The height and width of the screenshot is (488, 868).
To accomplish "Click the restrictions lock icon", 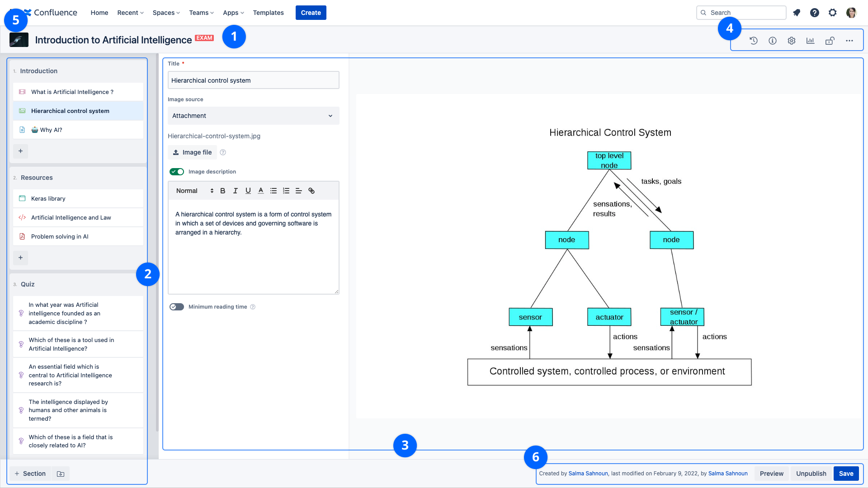I will click(830, 41).
